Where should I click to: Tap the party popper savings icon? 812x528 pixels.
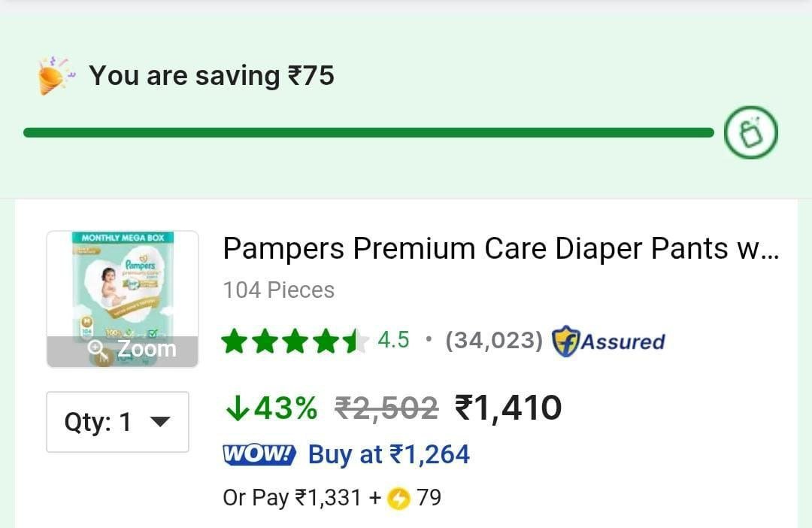[56, 75]
